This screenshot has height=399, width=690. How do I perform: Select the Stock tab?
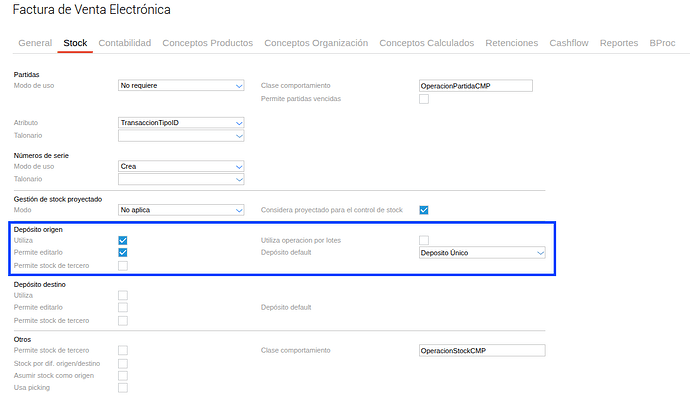75,43
